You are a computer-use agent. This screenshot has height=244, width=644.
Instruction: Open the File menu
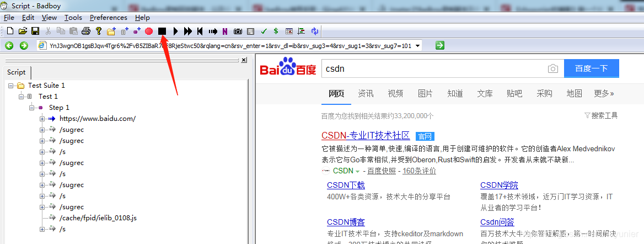[9, 17]
